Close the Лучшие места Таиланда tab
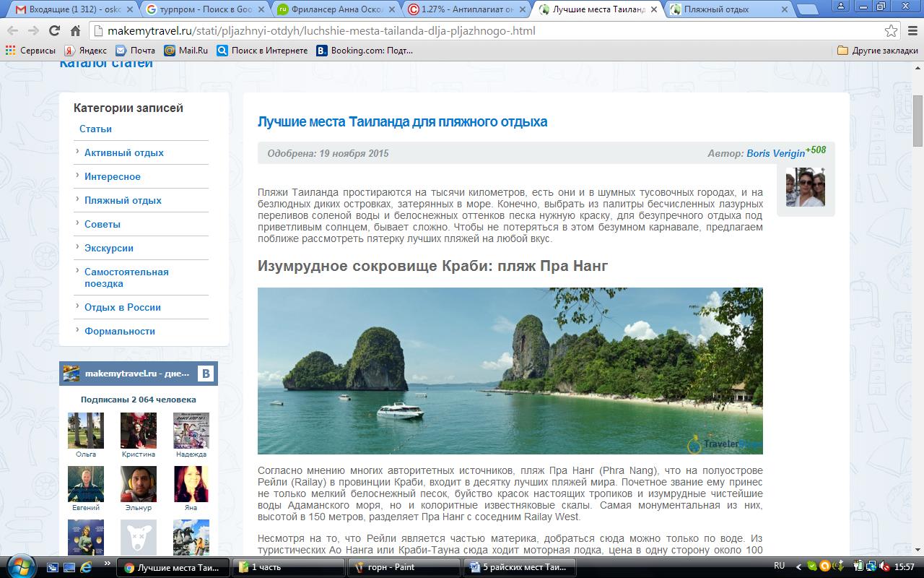This screenshot has width=924, height=578. [653, 9]
